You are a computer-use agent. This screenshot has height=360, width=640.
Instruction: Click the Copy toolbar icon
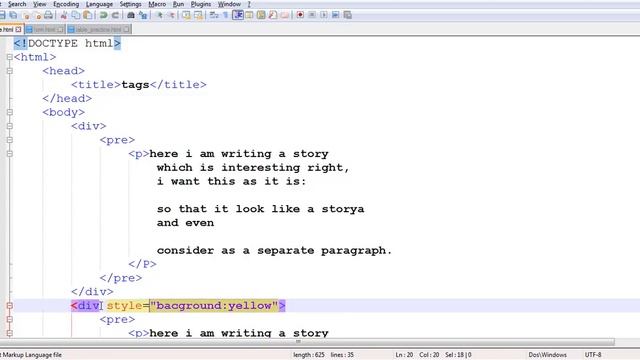[76, 15]
